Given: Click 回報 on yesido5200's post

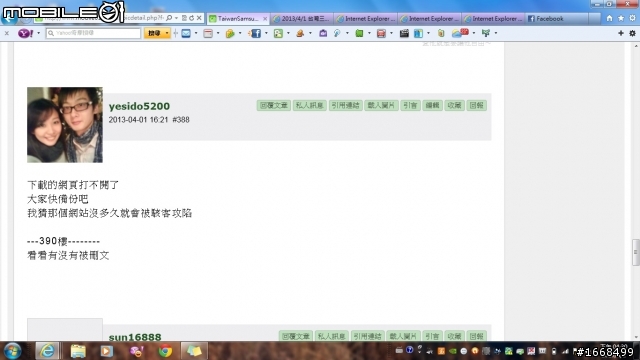Looking at the screenshot, I should [476, 105].
